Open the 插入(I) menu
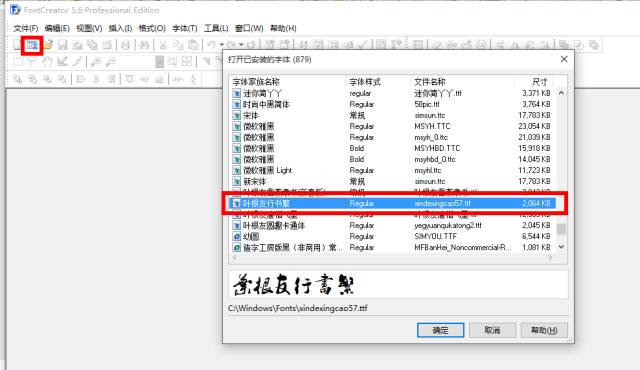 point(120,28)
